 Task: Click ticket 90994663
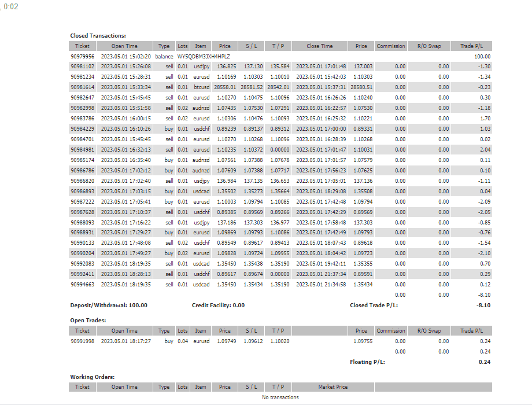point(83,285)
